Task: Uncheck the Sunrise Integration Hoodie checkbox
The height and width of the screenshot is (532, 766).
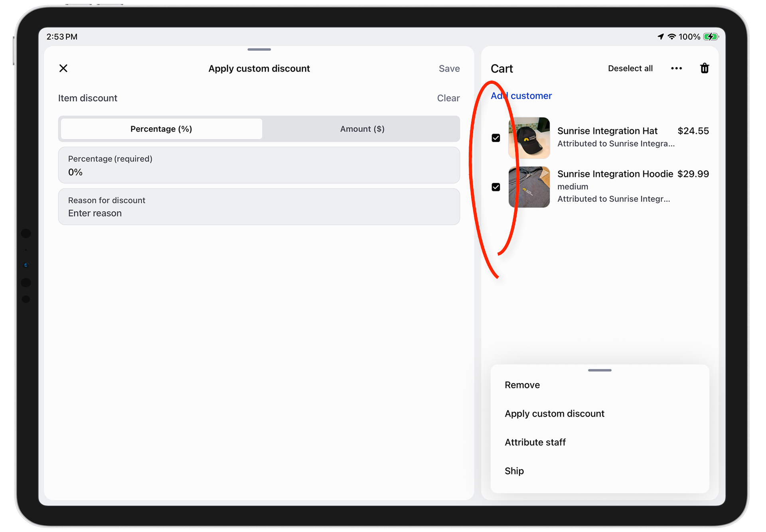Action: 496,187
